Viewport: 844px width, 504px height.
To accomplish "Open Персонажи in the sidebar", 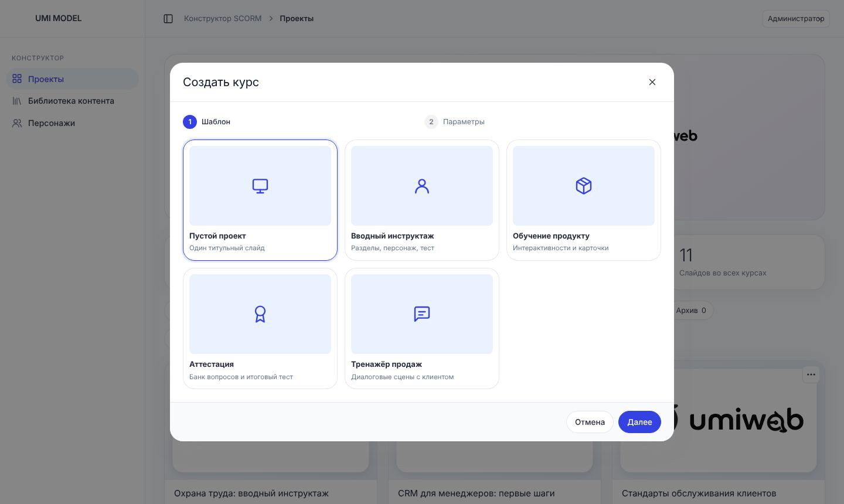I will point(73,123).
